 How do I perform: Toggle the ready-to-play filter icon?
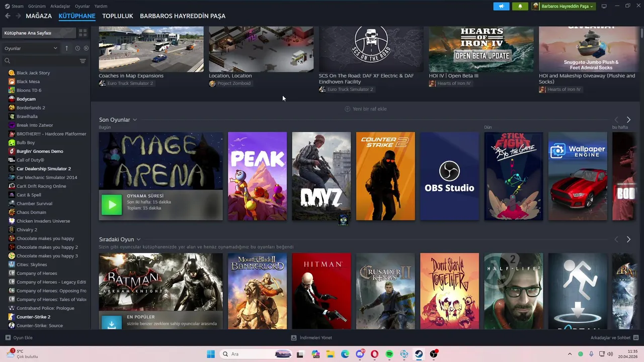(86, 48)
